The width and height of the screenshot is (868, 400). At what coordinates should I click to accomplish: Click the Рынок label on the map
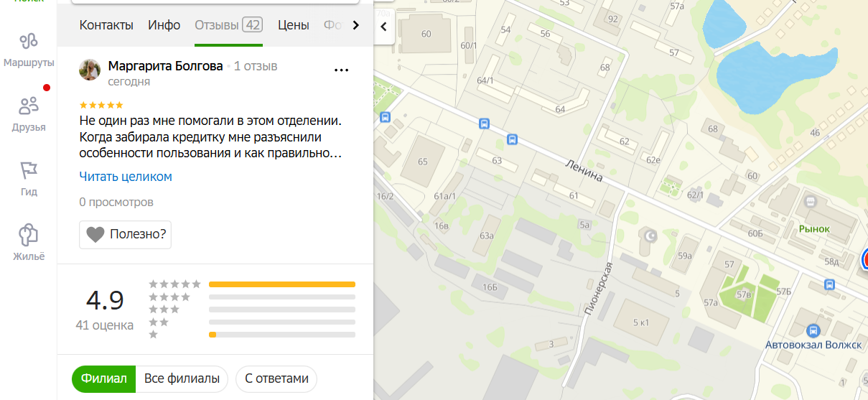pos(814,228)
